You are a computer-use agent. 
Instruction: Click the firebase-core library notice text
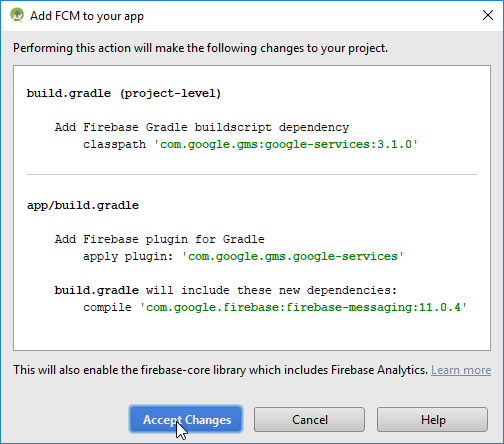[x=220, y=370]
